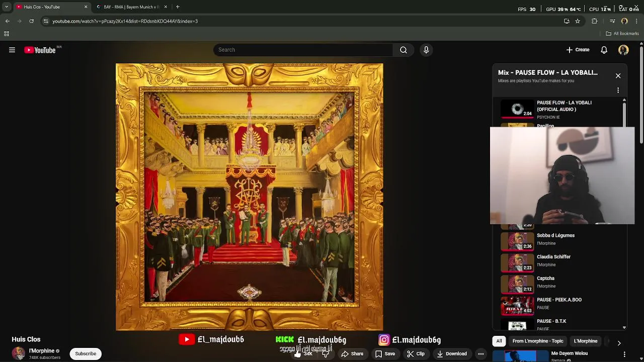Click the Claudia Schiffer thumbnail

[517, 262]
